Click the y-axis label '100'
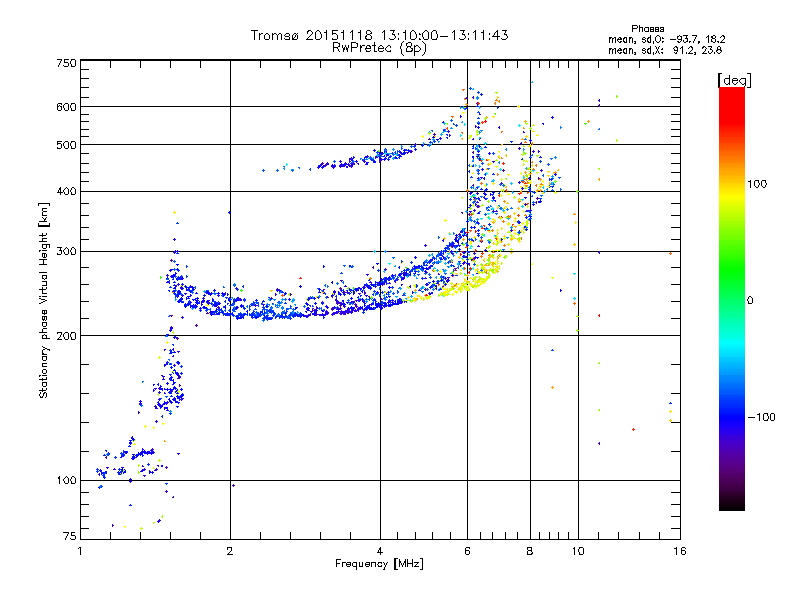Image resolution: width=800 pixels, height=600 pixels. tap(67, 480)
